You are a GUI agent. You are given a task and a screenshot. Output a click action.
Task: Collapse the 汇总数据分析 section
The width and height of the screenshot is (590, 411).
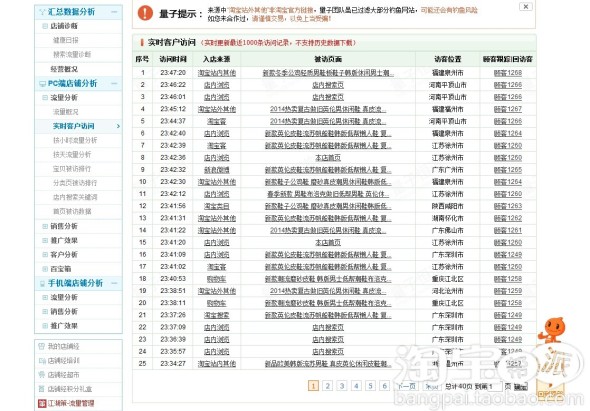point(114,12)
